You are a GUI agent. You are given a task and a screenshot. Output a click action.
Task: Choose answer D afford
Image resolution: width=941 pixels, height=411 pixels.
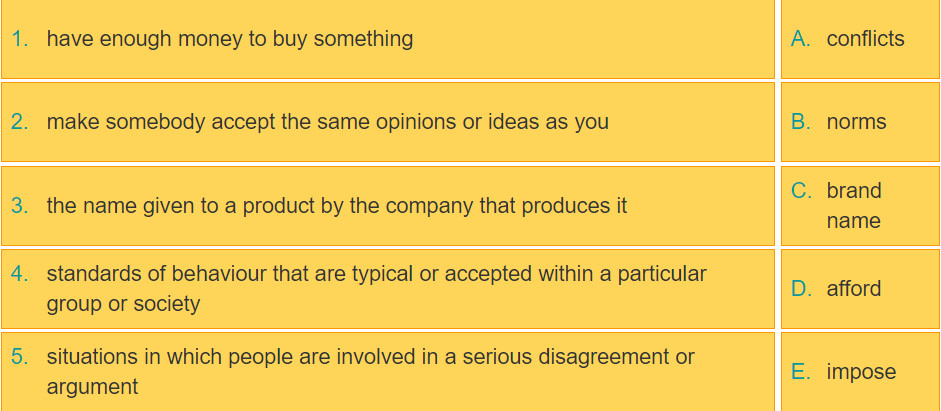pos(860,289)
